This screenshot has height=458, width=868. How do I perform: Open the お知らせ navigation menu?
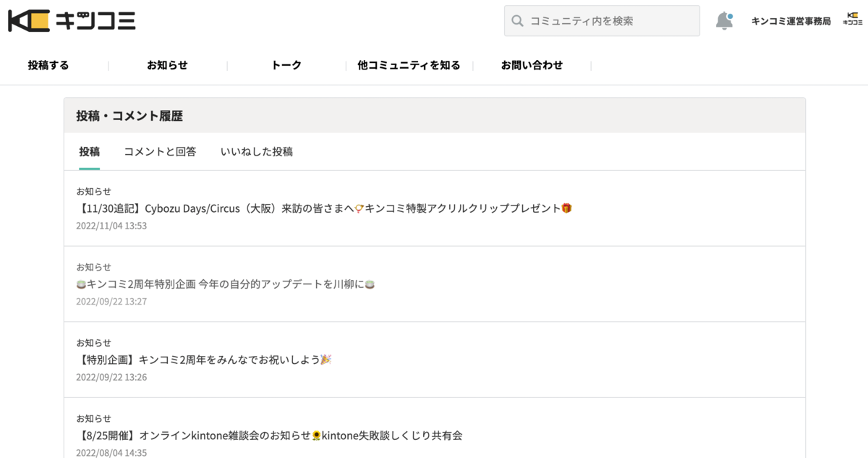(167, 64)
